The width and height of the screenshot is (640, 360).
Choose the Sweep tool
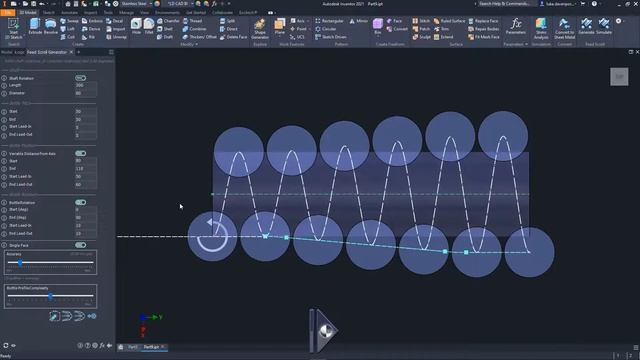pyautogui.click(x=69, y=21)
